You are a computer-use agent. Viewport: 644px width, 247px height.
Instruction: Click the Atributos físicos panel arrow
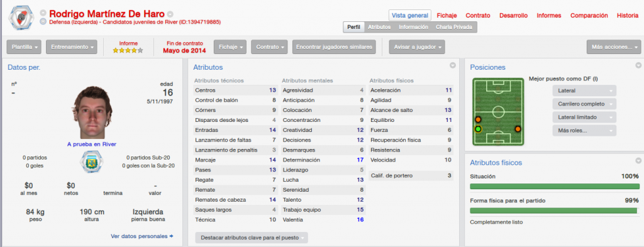[638, 160]
